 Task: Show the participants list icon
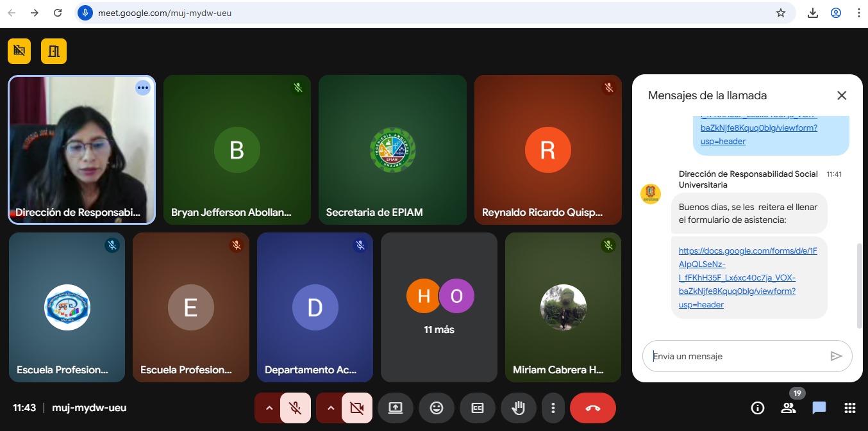coord(788,408)
